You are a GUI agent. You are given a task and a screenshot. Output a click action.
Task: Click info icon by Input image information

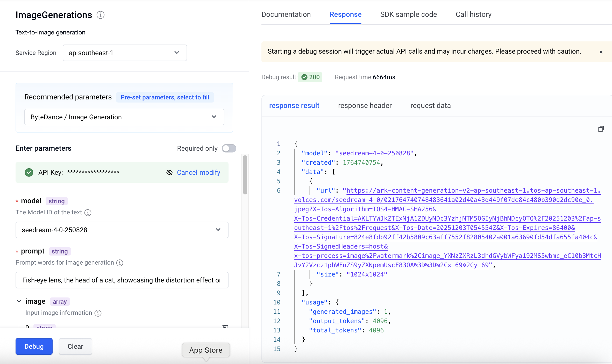click(98, 313)
